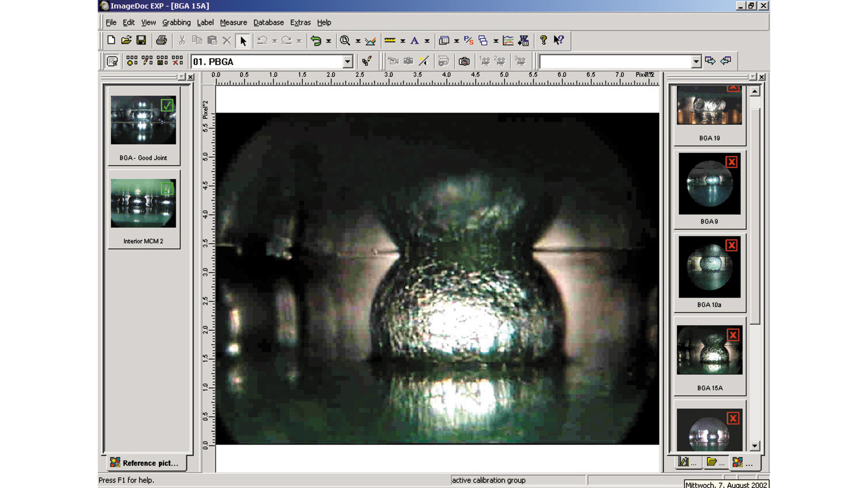Click the Print icon in toolbar

162,40
